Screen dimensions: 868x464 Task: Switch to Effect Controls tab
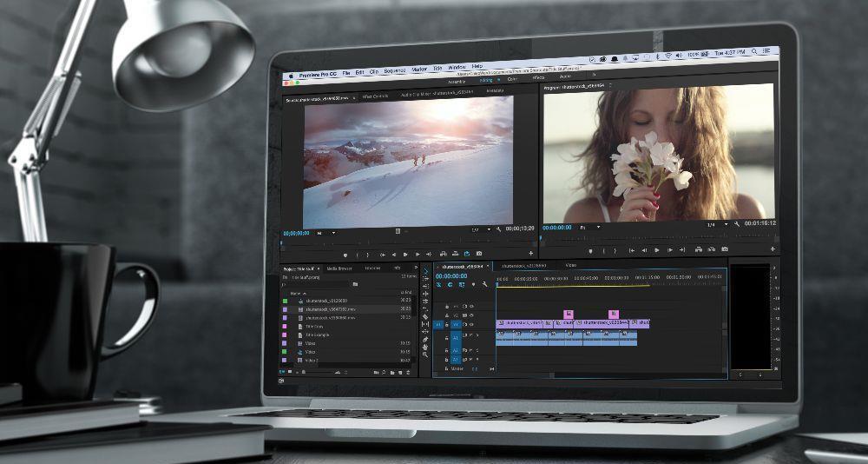click(x=375, y=96)
